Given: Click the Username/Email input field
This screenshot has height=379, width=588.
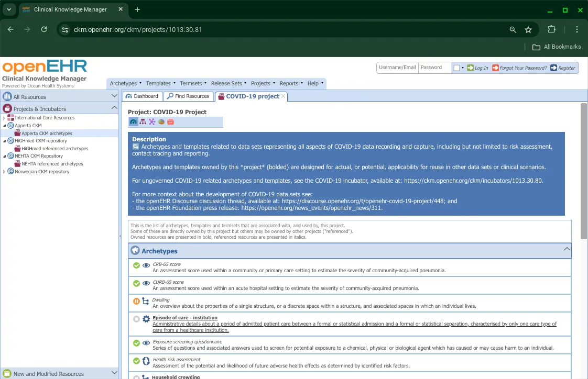Looking at the screenshot, I should pyautogui.click(x=397, y=68).
